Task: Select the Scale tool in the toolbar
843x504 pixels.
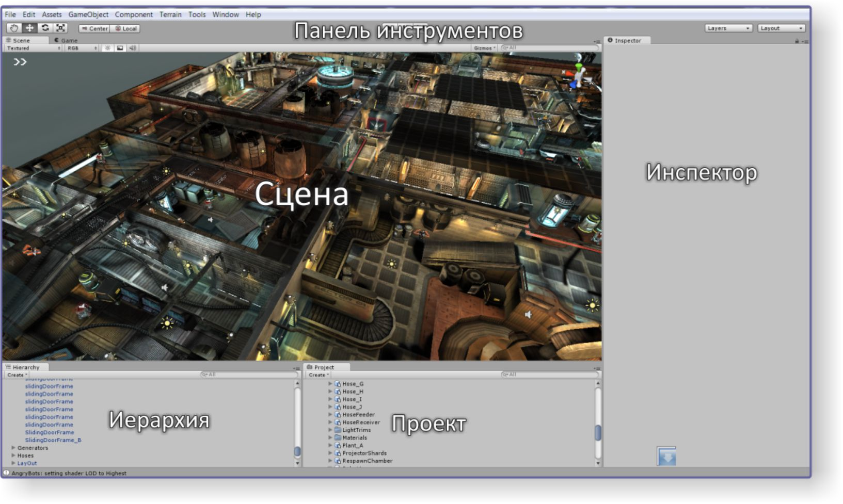Action: (60, 28)
